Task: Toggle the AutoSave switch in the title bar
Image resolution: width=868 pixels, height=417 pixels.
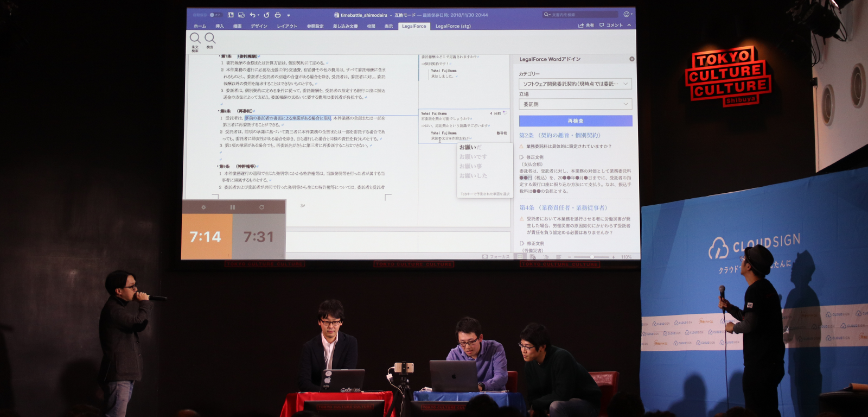Action: 215,15
